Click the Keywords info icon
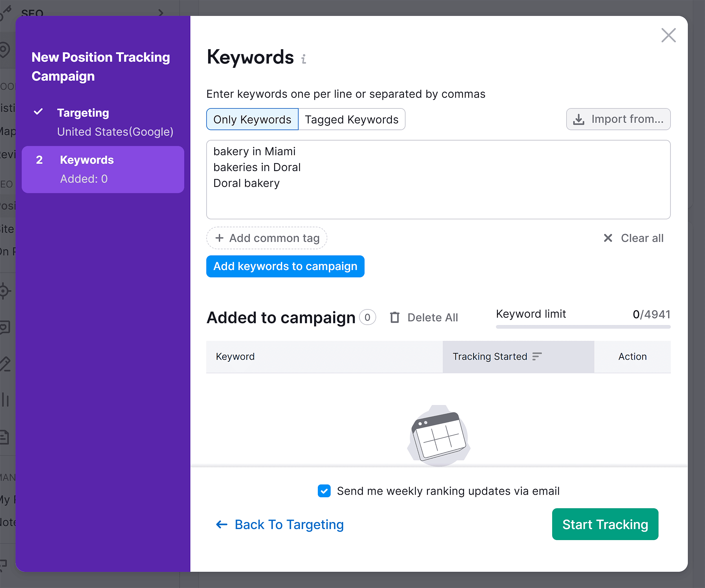The height and width of the screenshot is (588, 705). 303,59
